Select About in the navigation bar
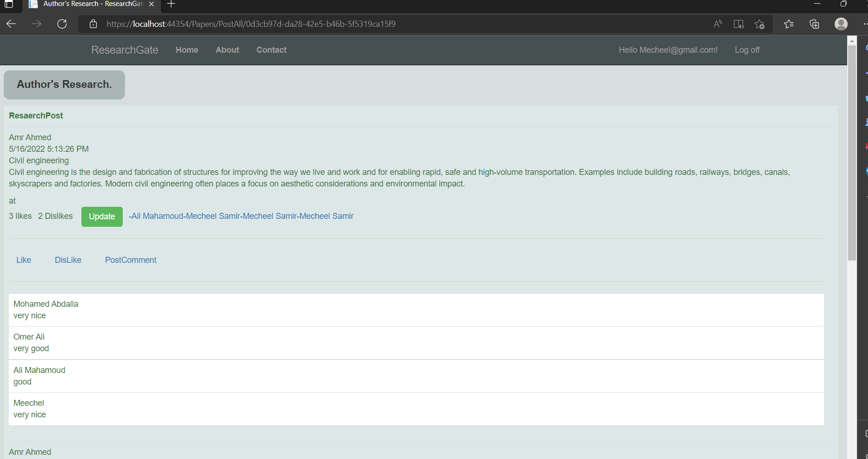868x459 pixels. 227,50
